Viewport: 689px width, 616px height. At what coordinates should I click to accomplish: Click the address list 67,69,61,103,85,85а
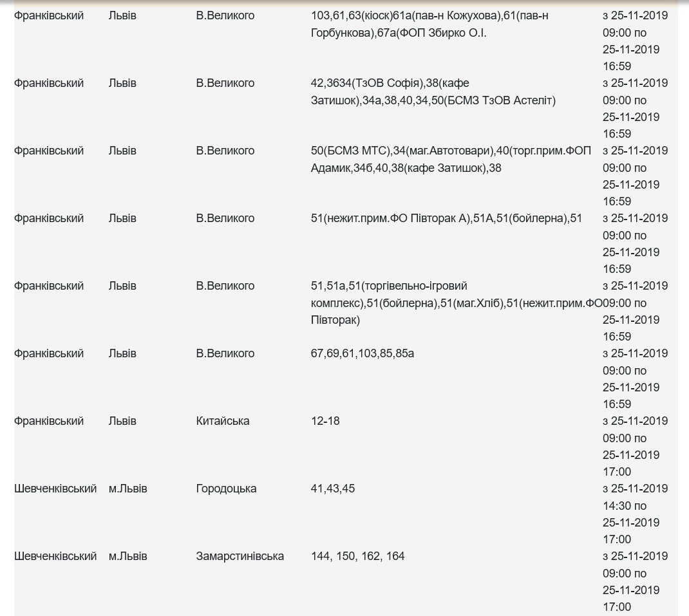[363, 353]
